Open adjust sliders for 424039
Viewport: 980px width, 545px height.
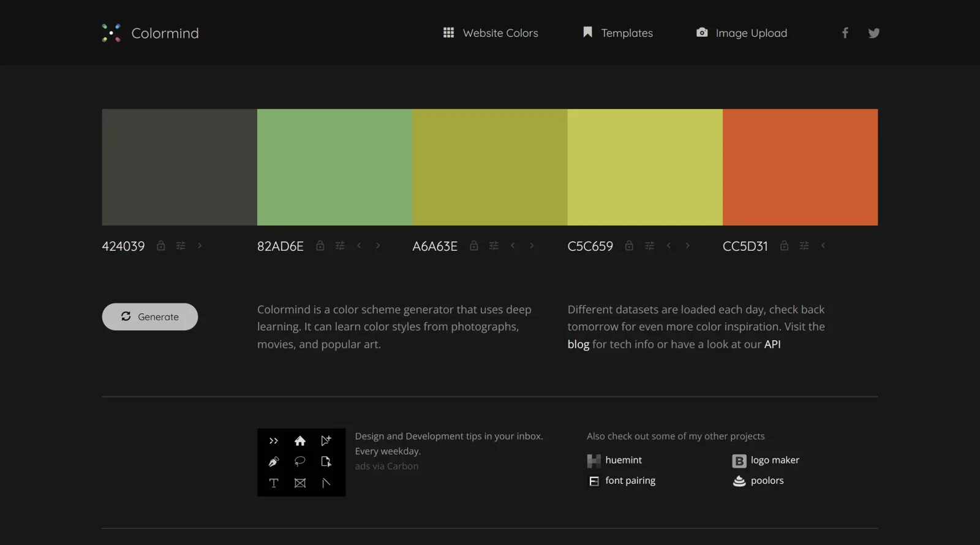(181, 246)
